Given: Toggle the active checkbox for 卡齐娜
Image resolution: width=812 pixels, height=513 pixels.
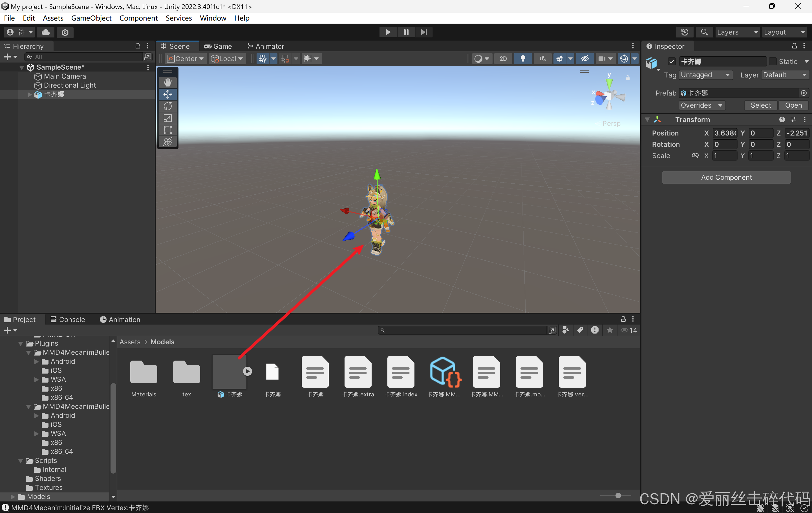Looking at the screenshot, I should tap(672, 61).
